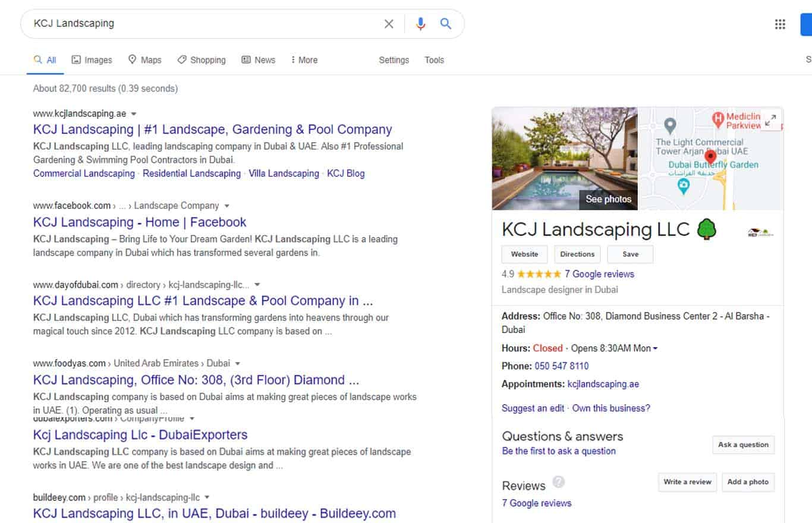812x523 pixels.
Task: Click the Website button in business panel
Action: [x=524, y=254]
